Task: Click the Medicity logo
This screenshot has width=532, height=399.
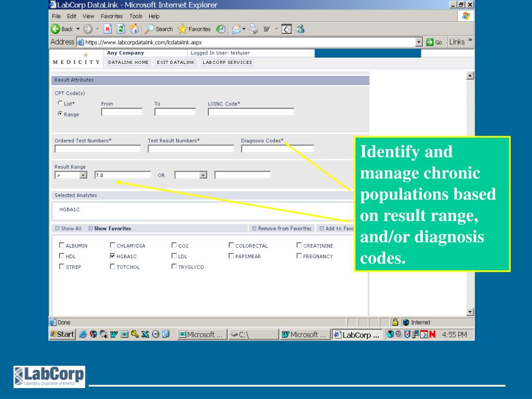Action: [76, 59]
